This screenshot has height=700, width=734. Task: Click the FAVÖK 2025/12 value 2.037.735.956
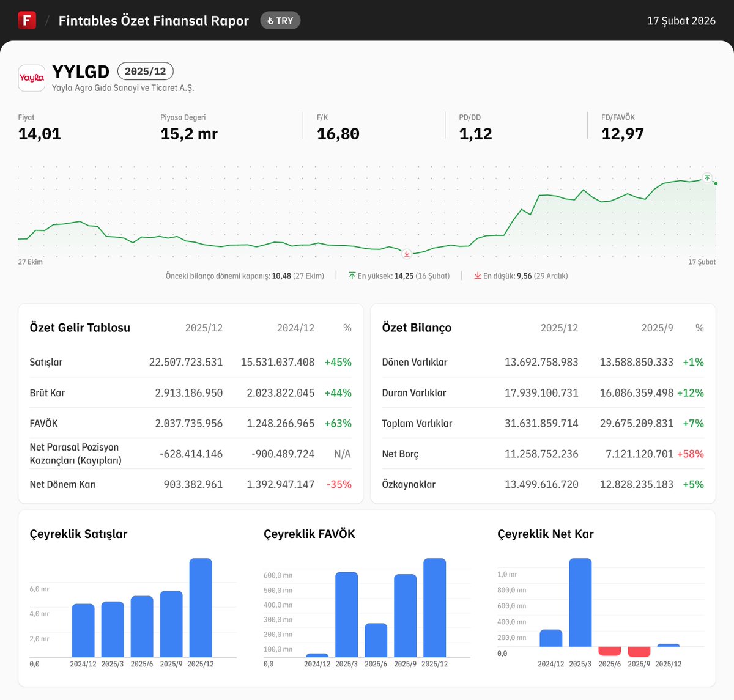[x=189, y=423]
